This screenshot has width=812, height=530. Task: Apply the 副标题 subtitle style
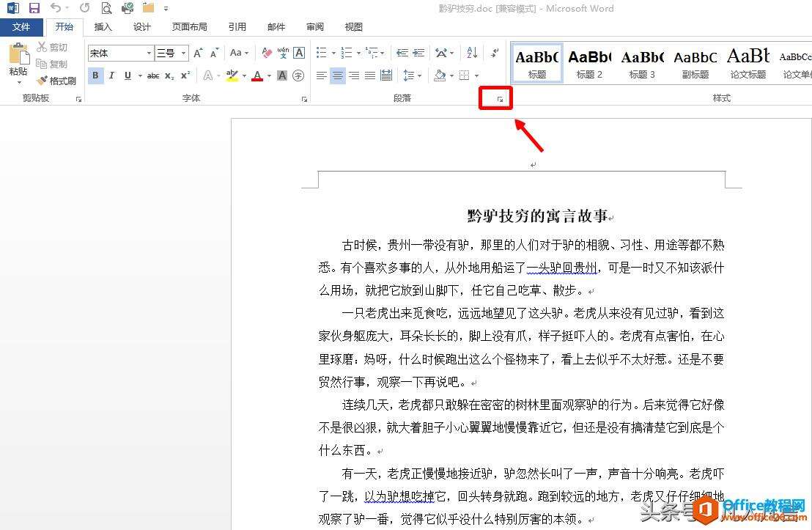[x=695, y=63]
